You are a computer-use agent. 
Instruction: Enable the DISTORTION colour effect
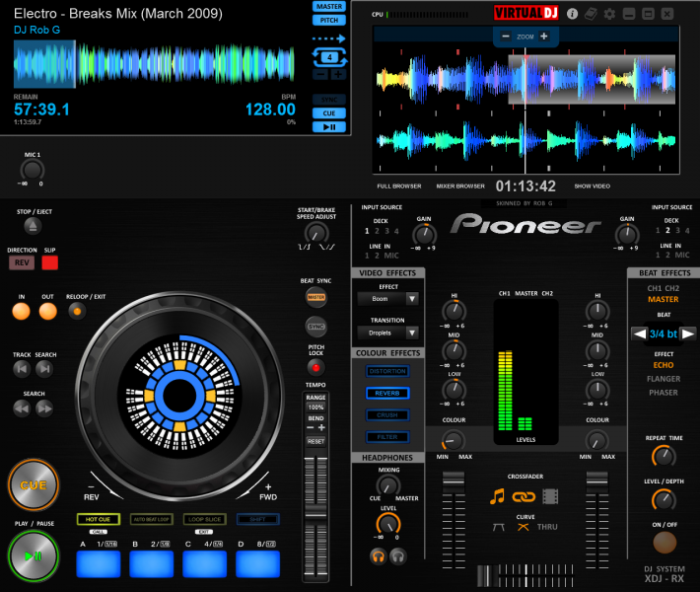pyautogui.click(x=387, y=371)
